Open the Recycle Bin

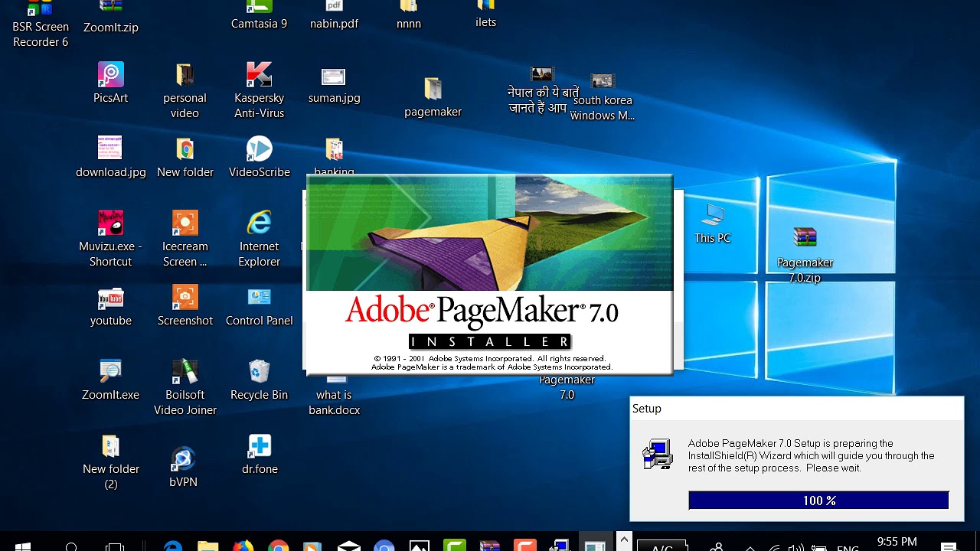click(x=259, y=371)
